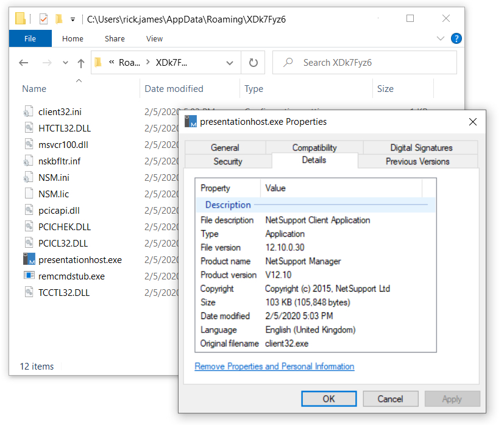Click the Properties quick access checkmark icon
Screen dimensions: 504x425
[43, 19]
